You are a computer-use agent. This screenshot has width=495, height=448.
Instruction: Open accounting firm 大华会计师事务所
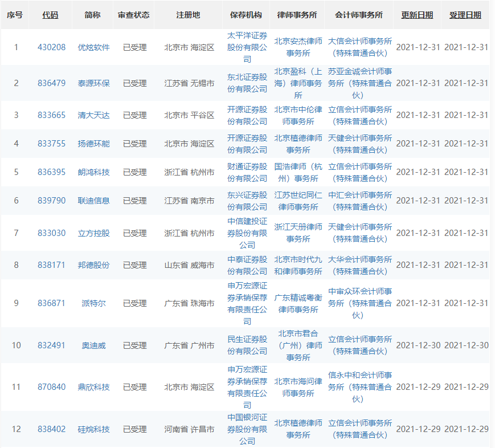[x=360, y=265]
